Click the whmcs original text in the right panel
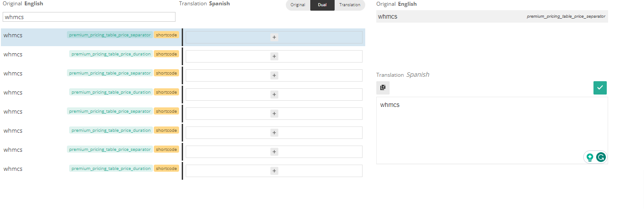 click(x=387, y=16)
